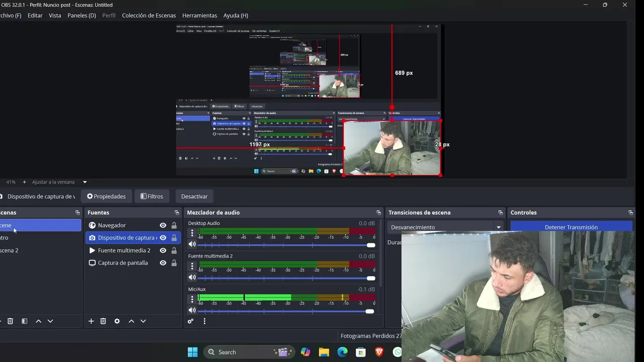Select webcam source in preview canvas
644x362 pixels.
tap(392, 148)
